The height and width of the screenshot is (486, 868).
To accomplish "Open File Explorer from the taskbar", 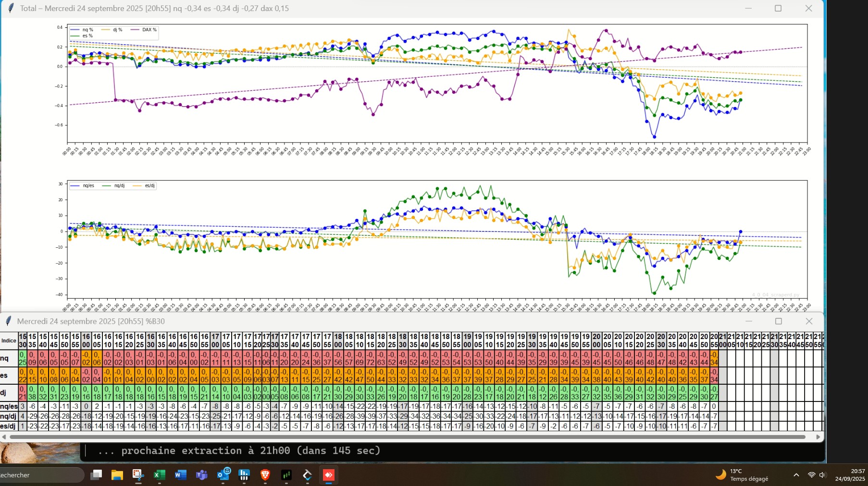I will (117, 475).
